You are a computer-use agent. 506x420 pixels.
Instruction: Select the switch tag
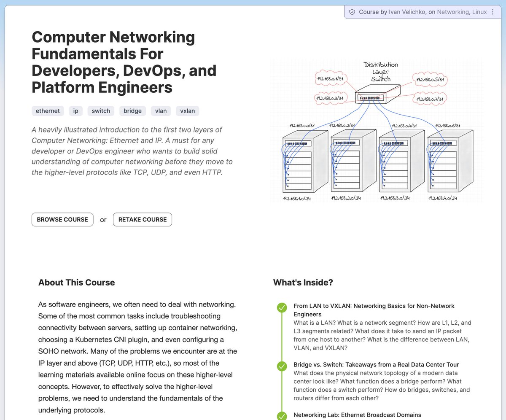(x=101, y=111)
